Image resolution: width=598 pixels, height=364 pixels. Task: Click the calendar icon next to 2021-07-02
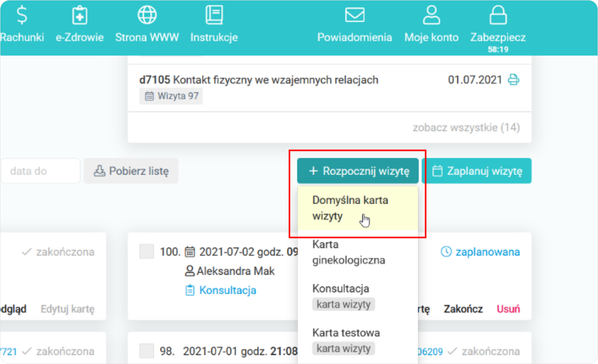[x=190, y=252]
